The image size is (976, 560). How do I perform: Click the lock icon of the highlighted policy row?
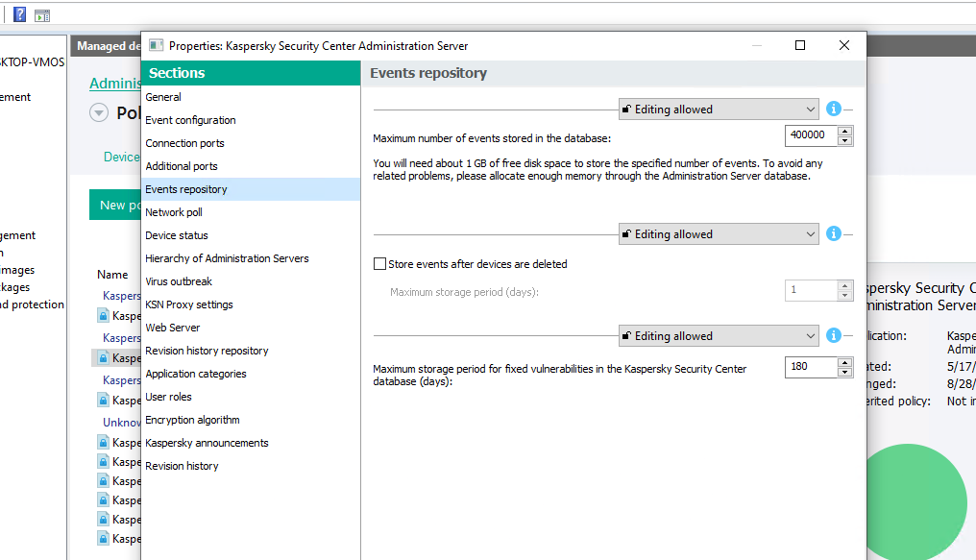102,358
